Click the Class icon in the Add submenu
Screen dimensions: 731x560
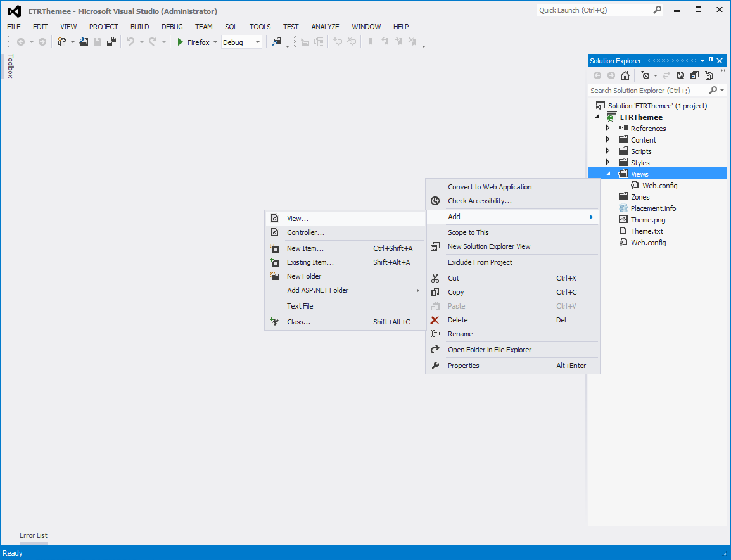pos(274,322)
